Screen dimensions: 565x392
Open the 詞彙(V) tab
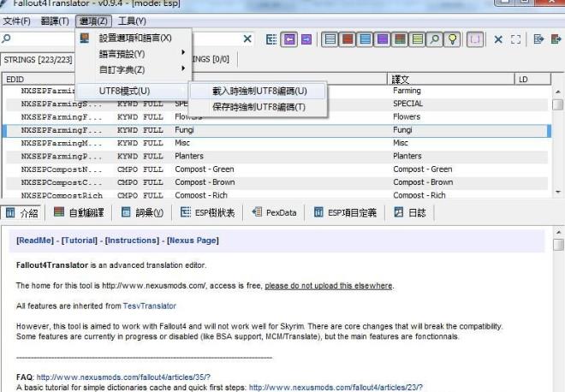point(143,213)
